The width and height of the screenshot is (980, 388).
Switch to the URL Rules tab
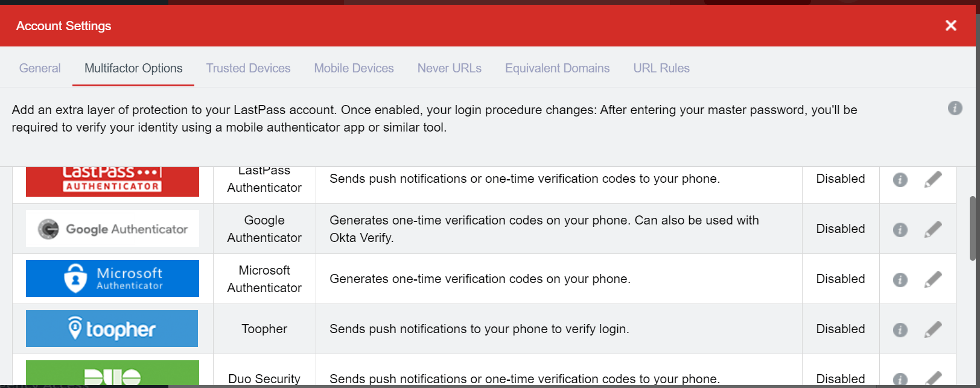pyautogui.click(x=661, y=68)
